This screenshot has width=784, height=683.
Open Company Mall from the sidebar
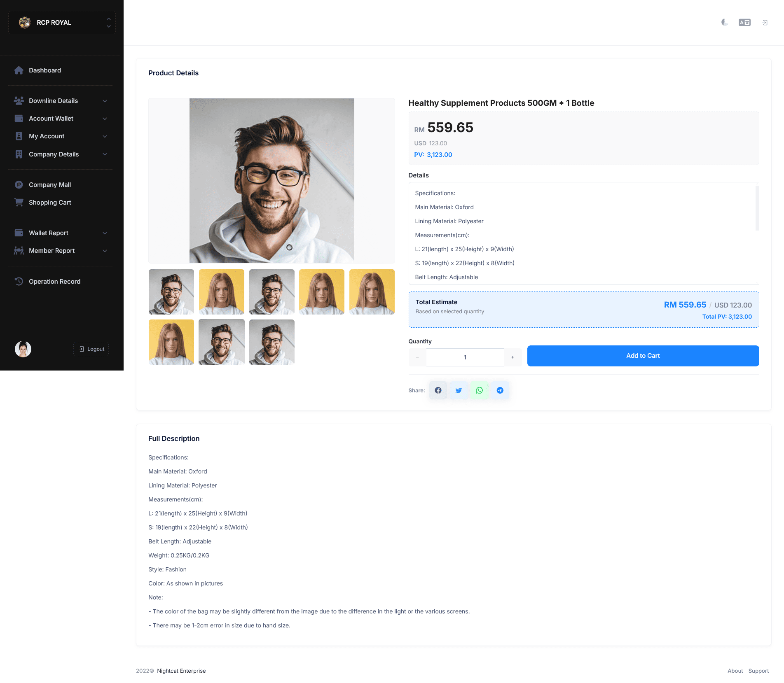pos(61,184)
